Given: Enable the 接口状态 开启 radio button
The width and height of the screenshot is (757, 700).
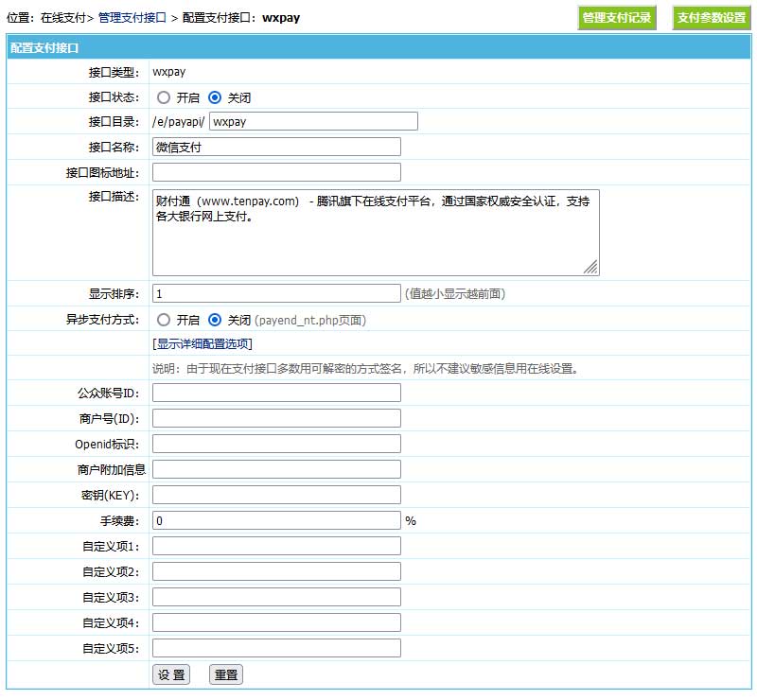Looking at the screenshot, I should coord(164,97).
